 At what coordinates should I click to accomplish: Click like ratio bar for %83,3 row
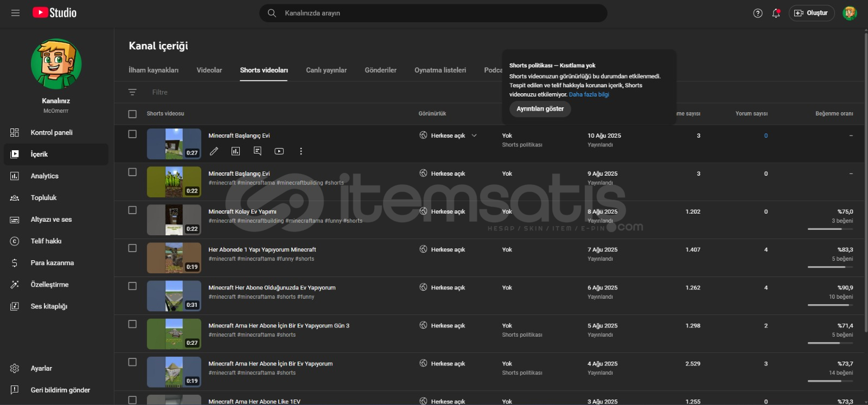tap(830, 267)
